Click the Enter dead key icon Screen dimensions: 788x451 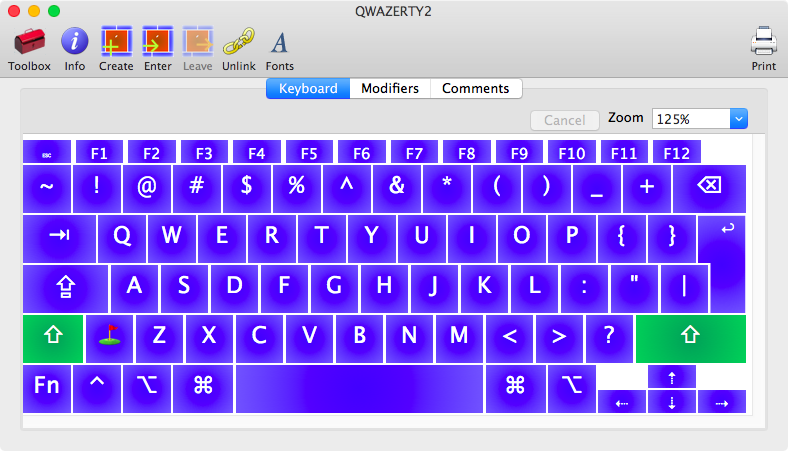(157, 43)
